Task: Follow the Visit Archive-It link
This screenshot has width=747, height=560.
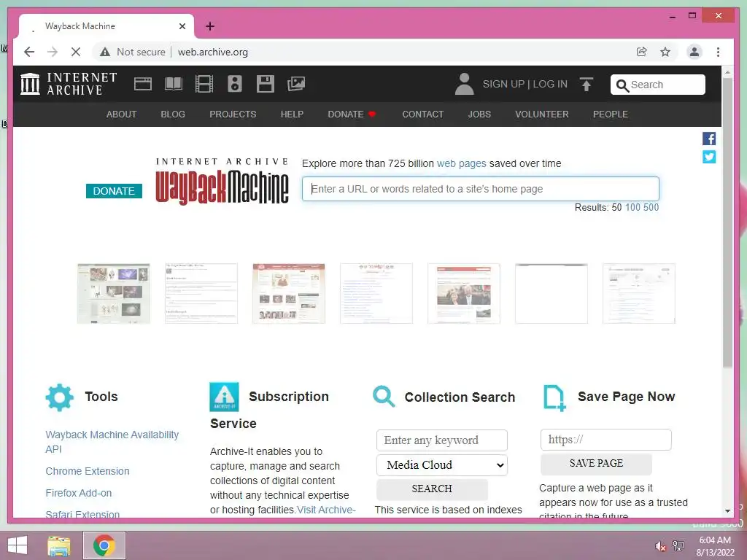Action: (326, 510)
